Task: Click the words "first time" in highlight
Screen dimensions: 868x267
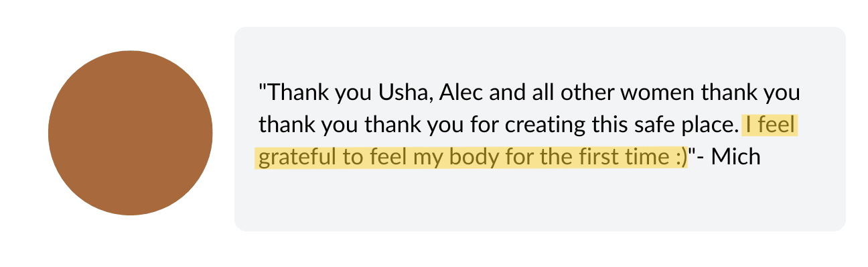Action: coord(618,158)
